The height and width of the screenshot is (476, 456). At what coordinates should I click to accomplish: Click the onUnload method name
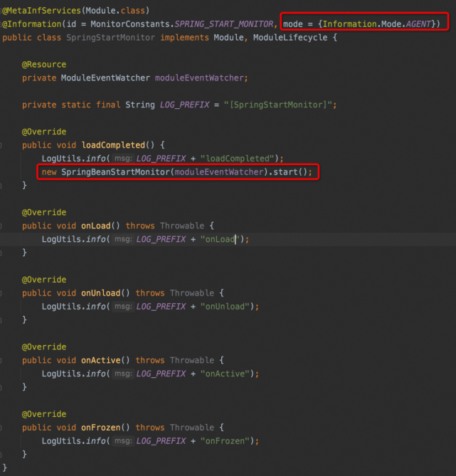point(101,293)
